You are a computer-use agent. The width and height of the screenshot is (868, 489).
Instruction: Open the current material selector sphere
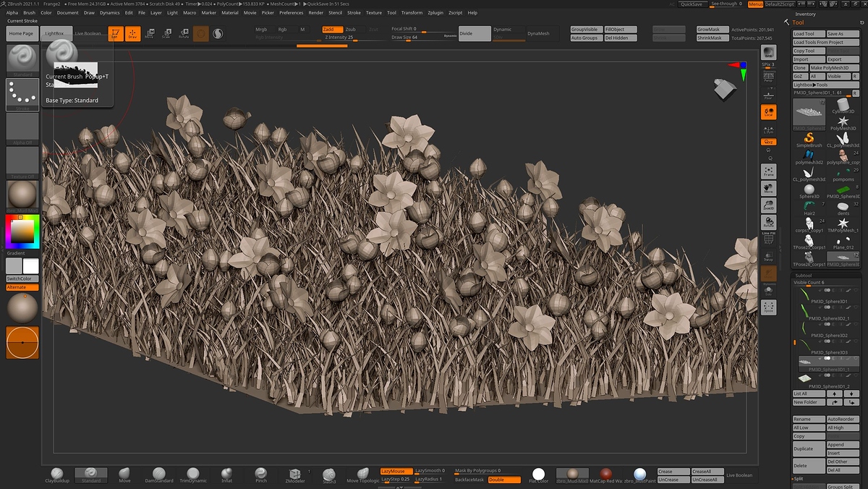pos(22,197)
